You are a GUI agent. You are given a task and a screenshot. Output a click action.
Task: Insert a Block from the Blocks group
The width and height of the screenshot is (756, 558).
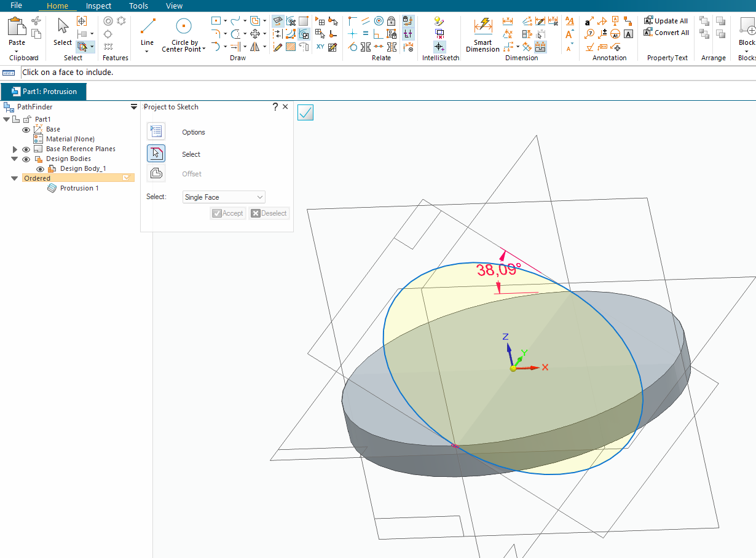pyautogui.click(x=747, y=27)
